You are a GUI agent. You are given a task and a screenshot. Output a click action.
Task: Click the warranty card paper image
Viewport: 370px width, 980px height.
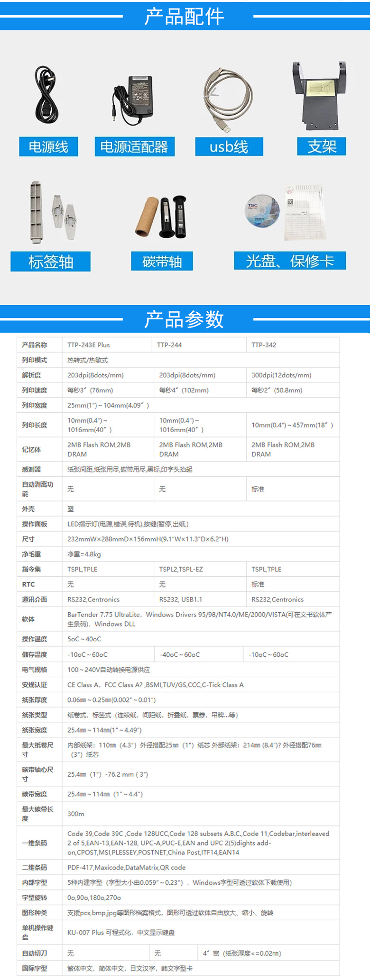coord(305,213)
